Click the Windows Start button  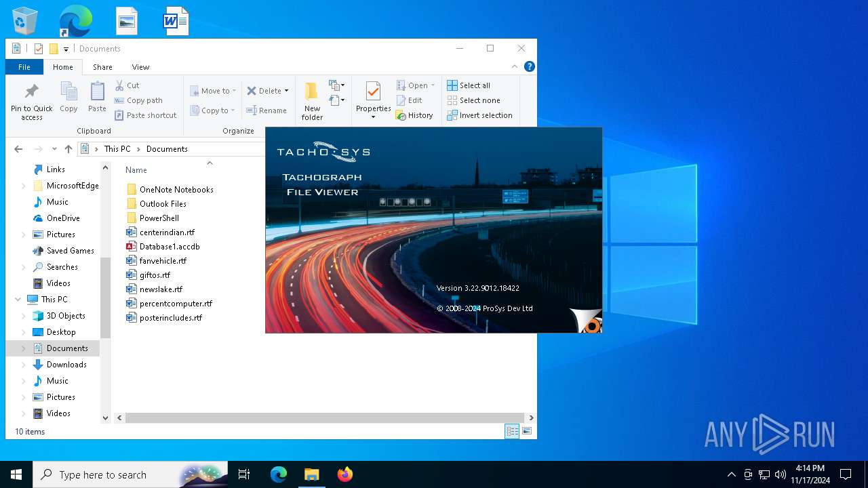coord(16,474)
